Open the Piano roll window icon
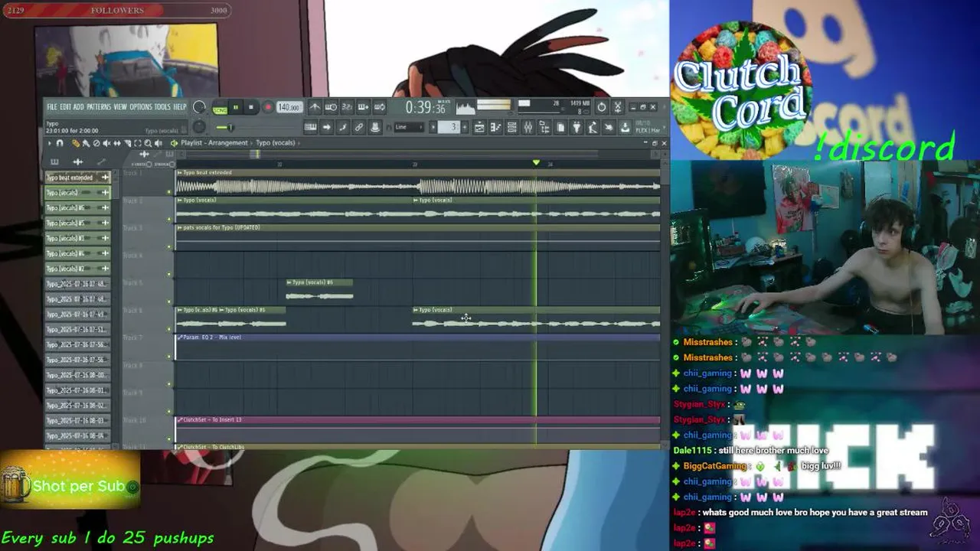 (496, 127)
